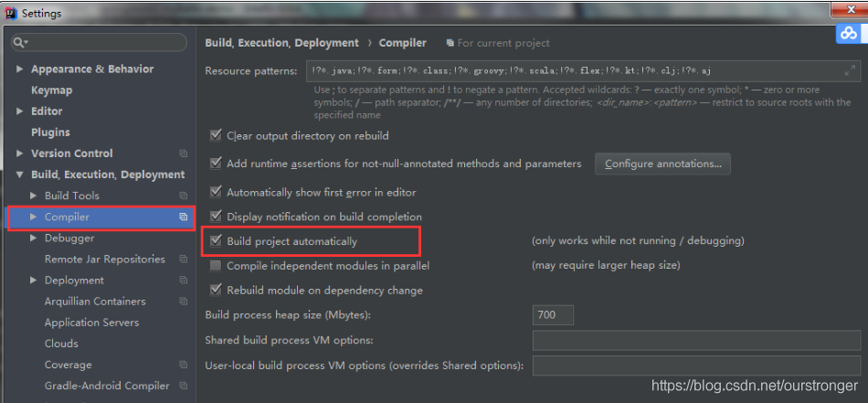Screen dimensions: 868x403
Task: Click the Build process heap size field
Action: tap(553, 315)
